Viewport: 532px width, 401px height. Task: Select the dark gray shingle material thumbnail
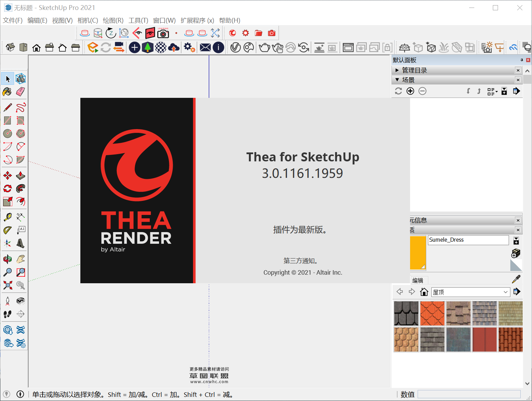coord(406,313)
